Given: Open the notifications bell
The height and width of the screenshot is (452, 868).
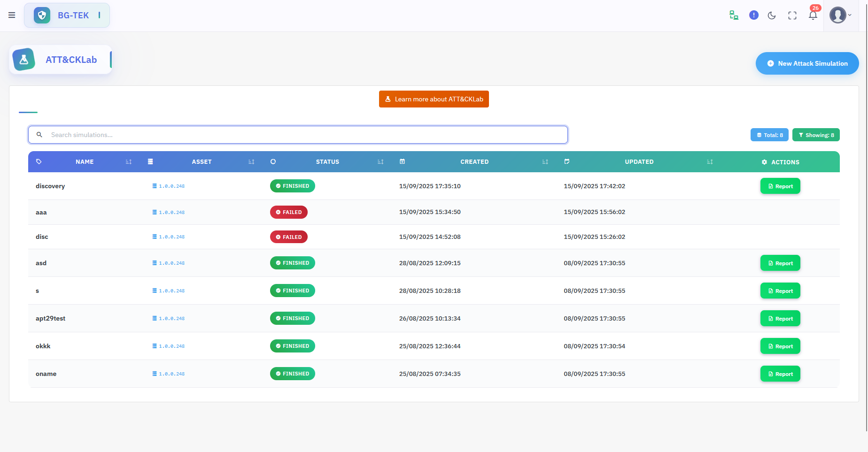Looking at the screenshot, I should point(813,15).
